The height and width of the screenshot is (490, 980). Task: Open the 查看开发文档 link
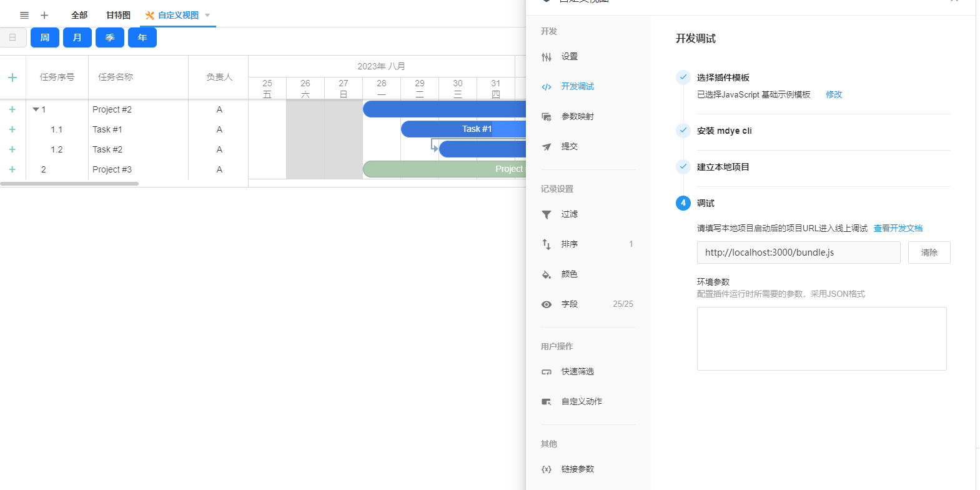(x=898, y=229)
